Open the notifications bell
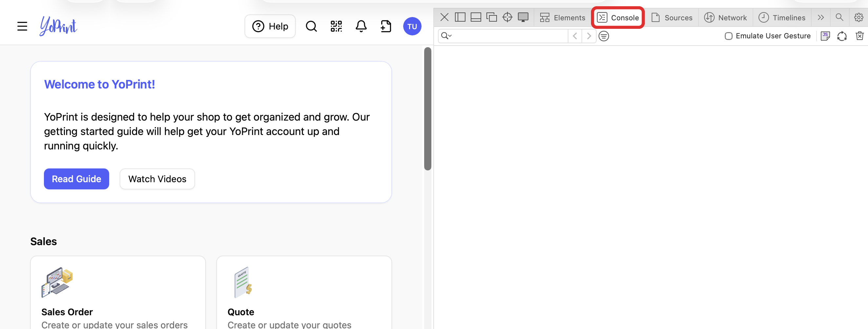This screenshot has height=329, width=868. [x=361, y=26]
